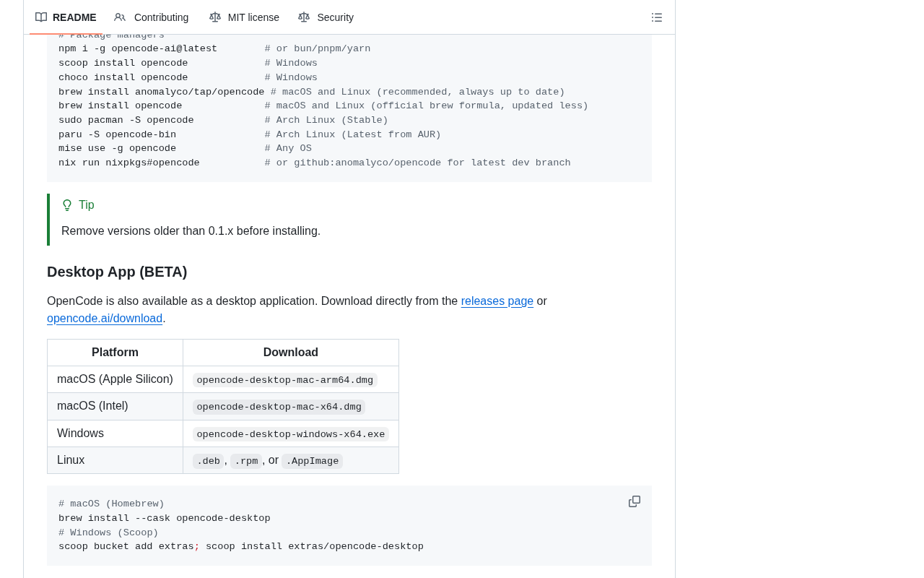This screenshot has height=578, width=924.
Task: Click the sudo pacman -S opencode line
Action: [126, 121]
